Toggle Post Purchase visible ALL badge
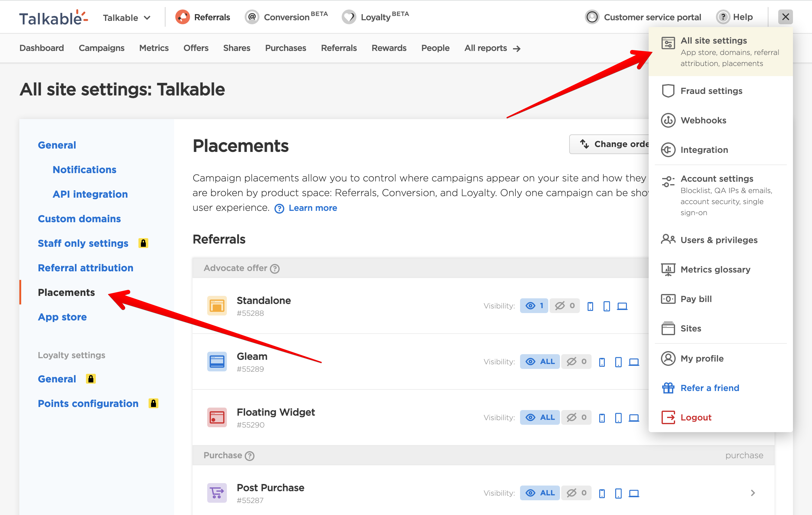The image size is (812, 515). [x=539, y=493]
